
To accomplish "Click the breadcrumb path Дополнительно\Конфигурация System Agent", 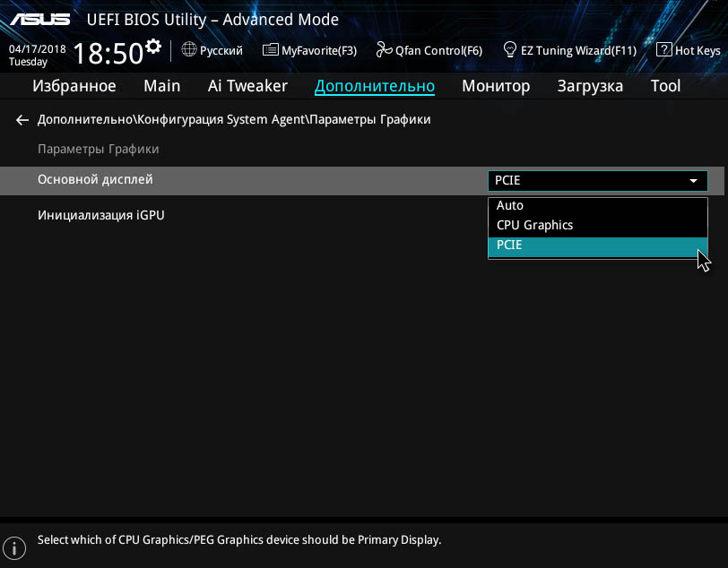I will [x=171, y=120].
